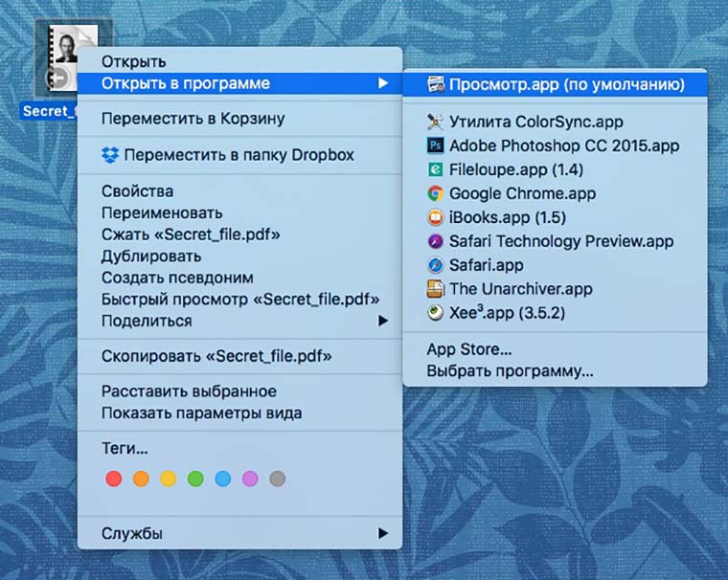728x580 pixels.
Task: Open with Xee³.app (3.5.2)
Action: 555,313
